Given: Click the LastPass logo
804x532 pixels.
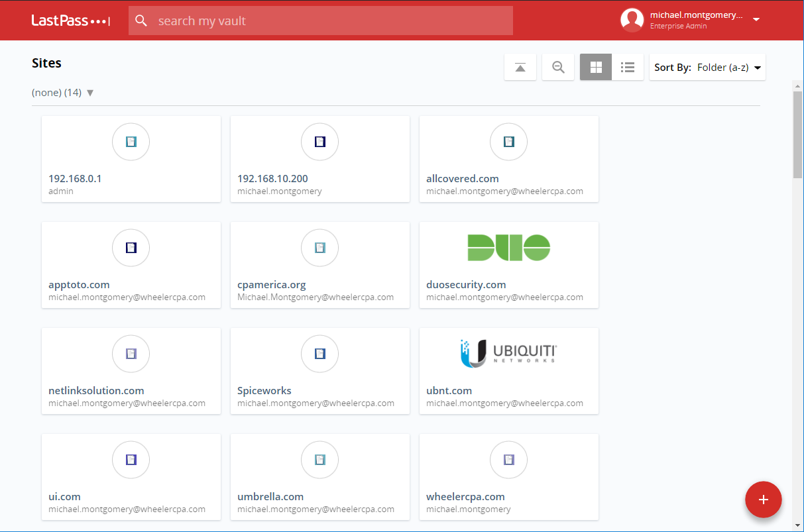Looking at the screenshot, I should pos(70,21).
